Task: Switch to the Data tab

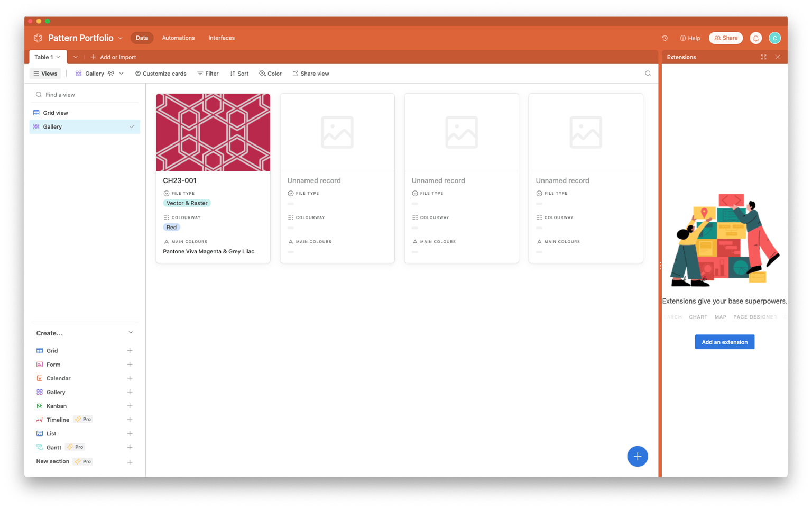Action: [142, 38]
